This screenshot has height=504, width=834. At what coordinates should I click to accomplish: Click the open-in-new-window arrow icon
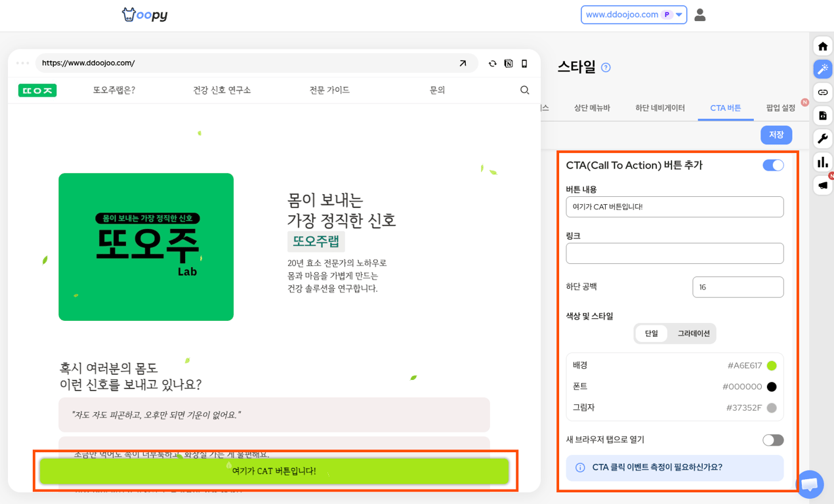coord(463,63)
